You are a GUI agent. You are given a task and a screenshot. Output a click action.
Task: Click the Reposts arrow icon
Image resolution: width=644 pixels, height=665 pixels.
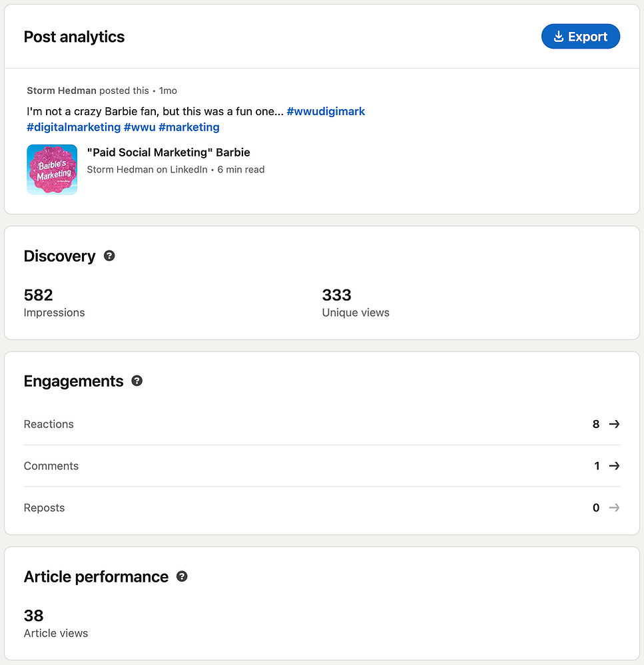pos(614,508)
